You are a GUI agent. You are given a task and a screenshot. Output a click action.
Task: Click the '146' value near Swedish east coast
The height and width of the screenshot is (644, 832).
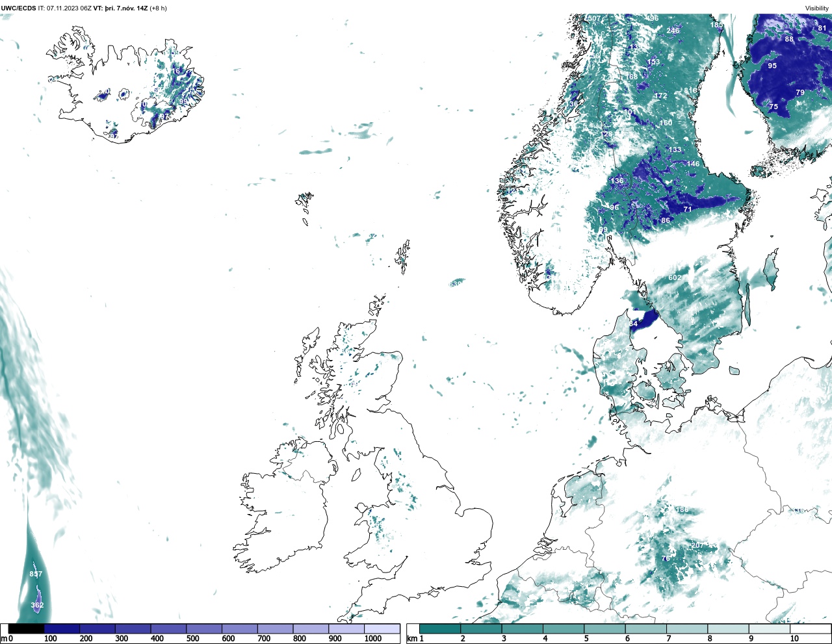coord(694,164)
